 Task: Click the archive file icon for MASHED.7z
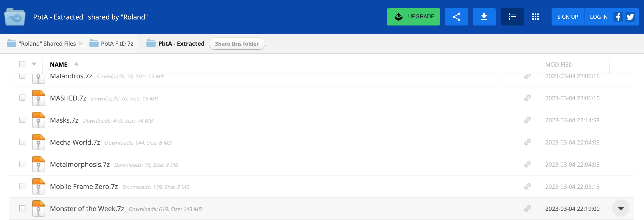click(38, 98)
